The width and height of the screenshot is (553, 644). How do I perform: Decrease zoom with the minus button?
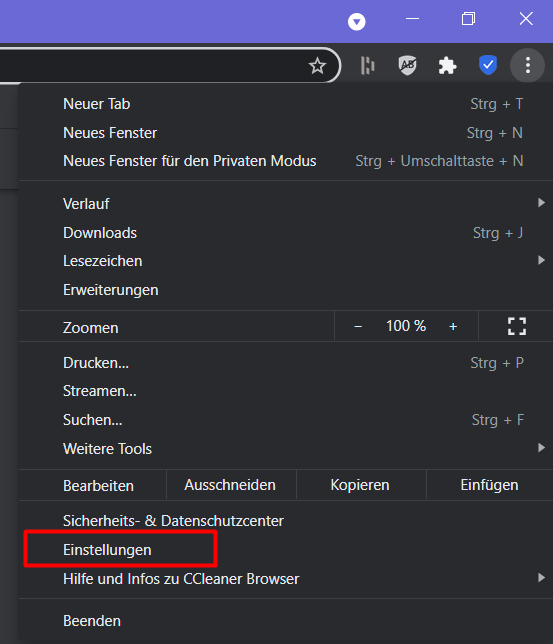[x=358, y=327]
